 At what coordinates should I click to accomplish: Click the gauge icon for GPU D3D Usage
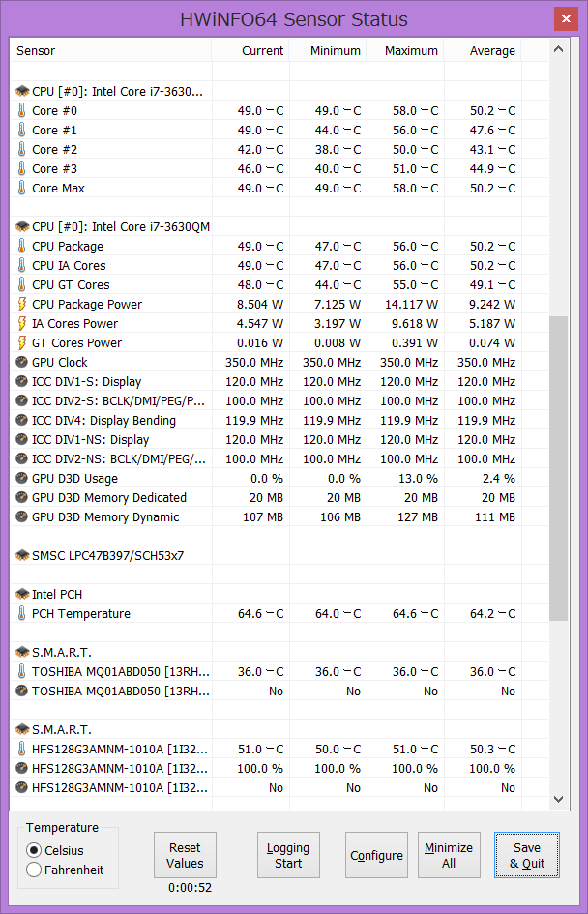[x=21, y=478]
